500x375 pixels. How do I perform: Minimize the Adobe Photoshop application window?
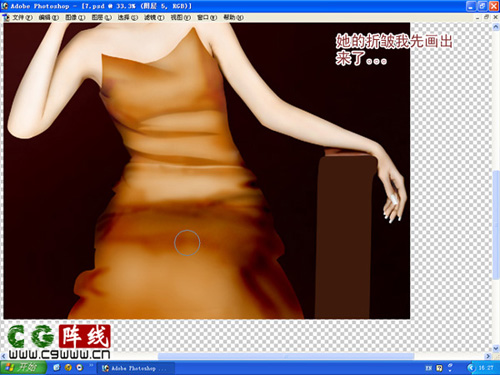pos(471,6)
